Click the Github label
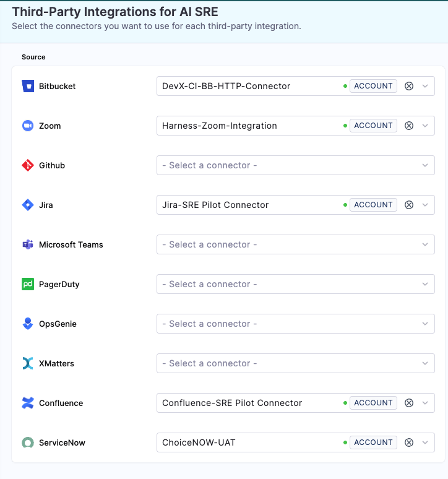The image size is (448, 479). 52,165
